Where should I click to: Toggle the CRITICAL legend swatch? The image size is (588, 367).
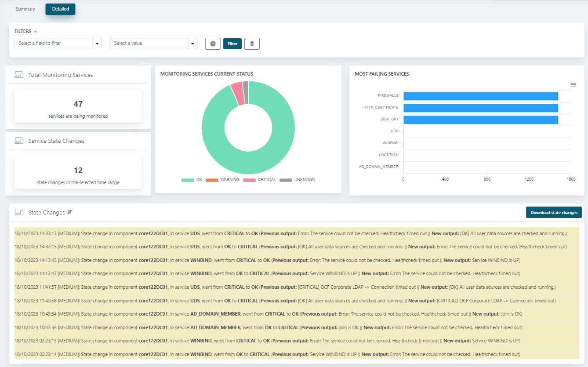(x=249, y=180)
